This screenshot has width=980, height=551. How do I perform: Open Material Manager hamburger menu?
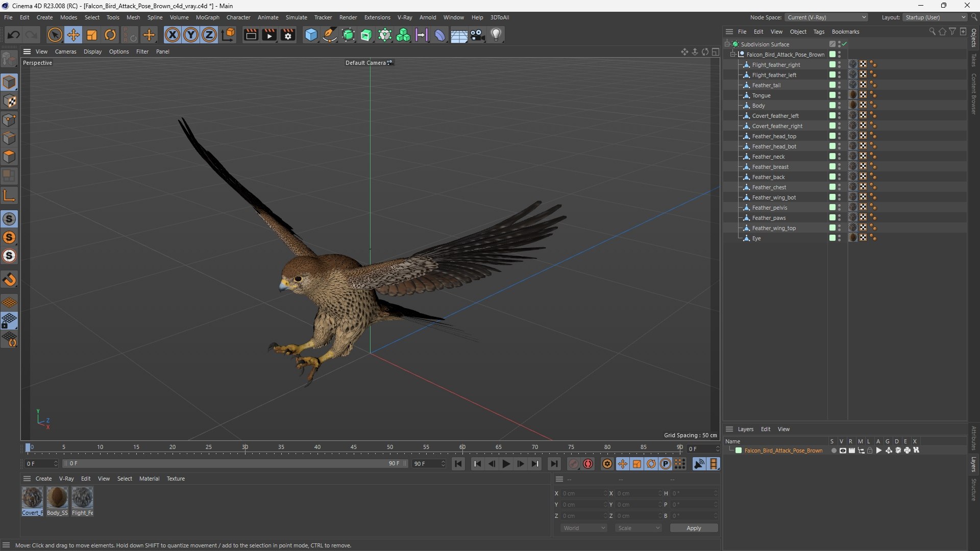click(27, 479)
